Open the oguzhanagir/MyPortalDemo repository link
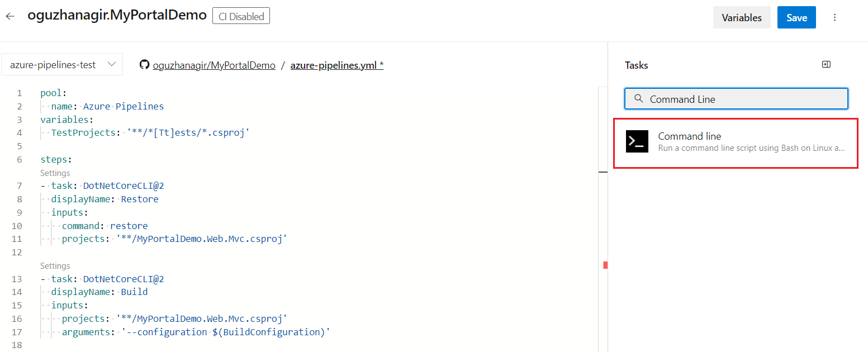The height and width of the screenshot is (352, 868). [214, 65]
